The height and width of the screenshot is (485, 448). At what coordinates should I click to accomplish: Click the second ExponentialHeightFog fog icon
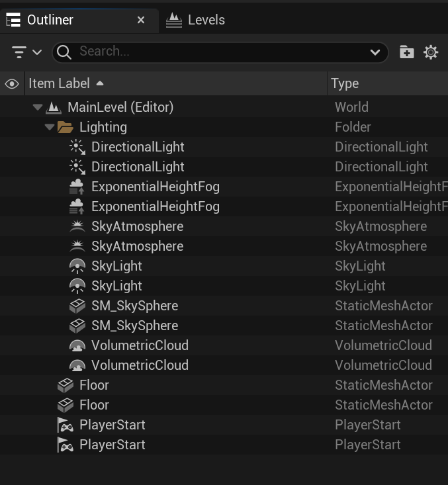(77, 206)
